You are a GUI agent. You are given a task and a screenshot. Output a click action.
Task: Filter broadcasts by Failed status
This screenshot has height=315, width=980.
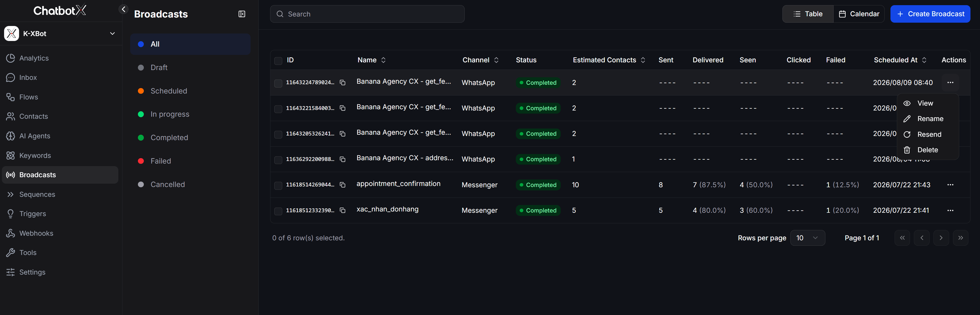coord(190,161)
